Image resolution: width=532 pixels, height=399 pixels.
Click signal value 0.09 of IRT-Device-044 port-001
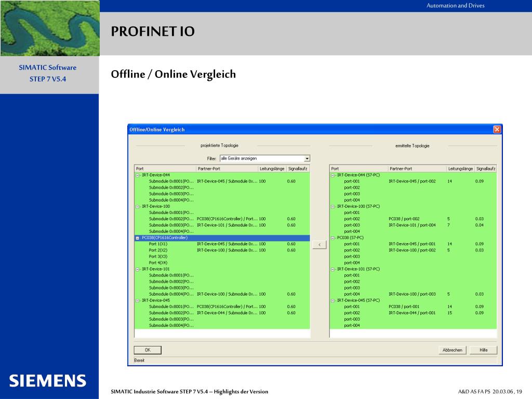(x=480, y=181)
